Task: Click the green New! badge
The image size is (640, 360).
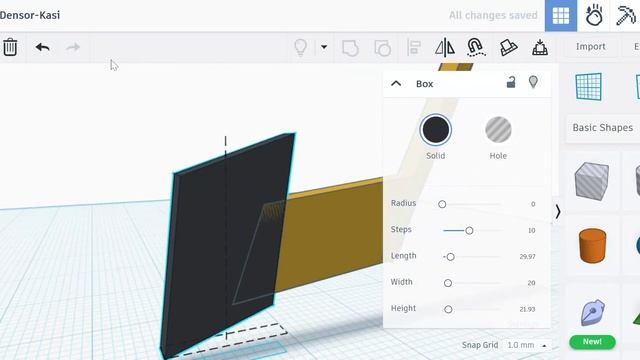Action: tap(592, 342)
